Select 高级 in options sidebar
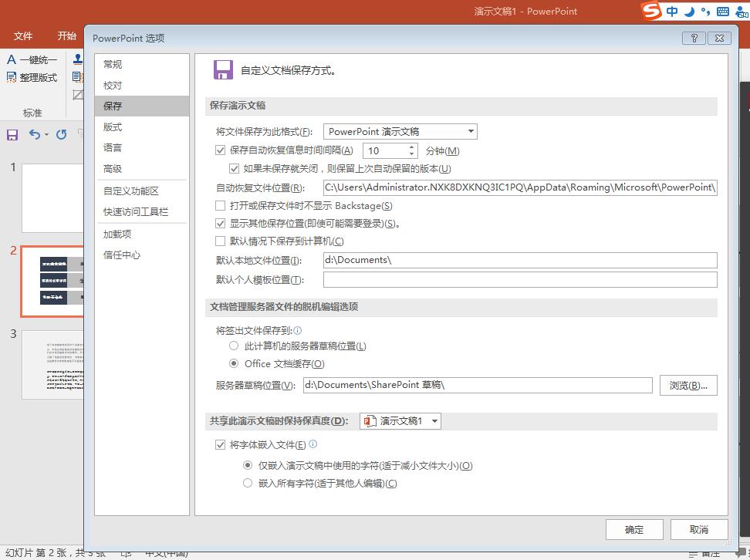 [x=113, y=169]
